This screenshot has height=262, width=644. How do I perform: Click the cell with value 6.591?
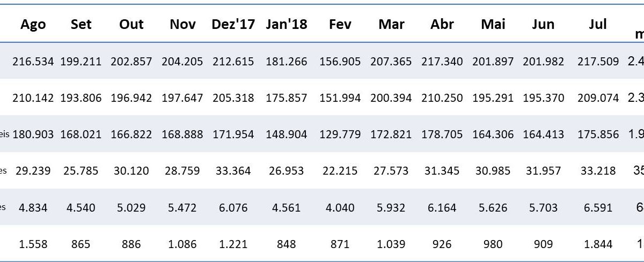tap(598, 207)
